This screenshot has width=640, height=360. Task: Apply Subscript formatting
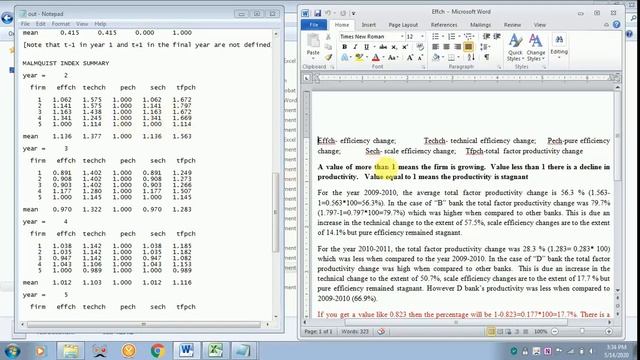pos(394,47)
